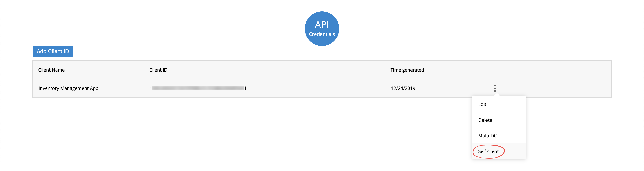Click the Inventory Management App client name
The height and width of the screenshot is (171, 644).
pos(68,88)
